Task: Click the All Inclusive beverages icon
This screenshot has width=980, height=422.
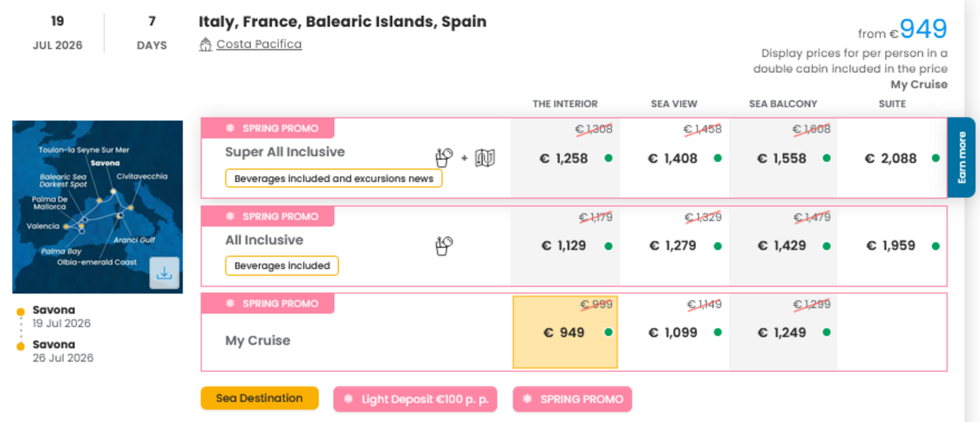Action: [444, 245]
